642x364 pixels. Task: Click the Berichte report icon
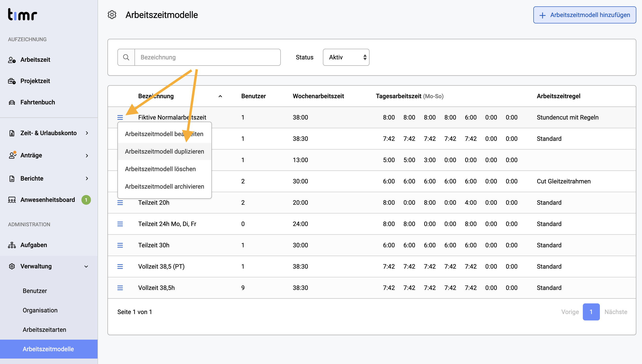pos(12,178)
